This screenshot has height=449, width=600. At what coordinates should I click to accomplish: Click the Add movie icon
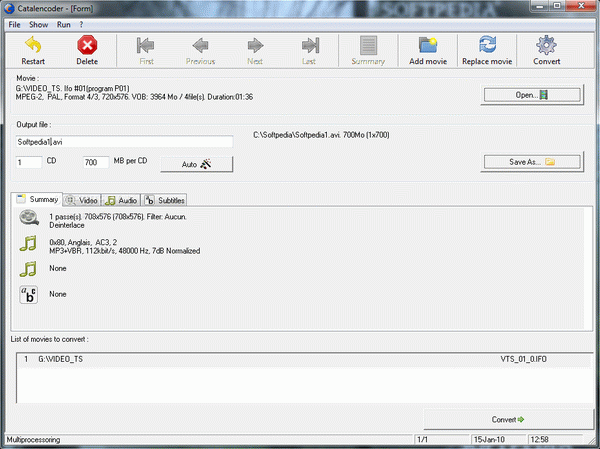428,45
